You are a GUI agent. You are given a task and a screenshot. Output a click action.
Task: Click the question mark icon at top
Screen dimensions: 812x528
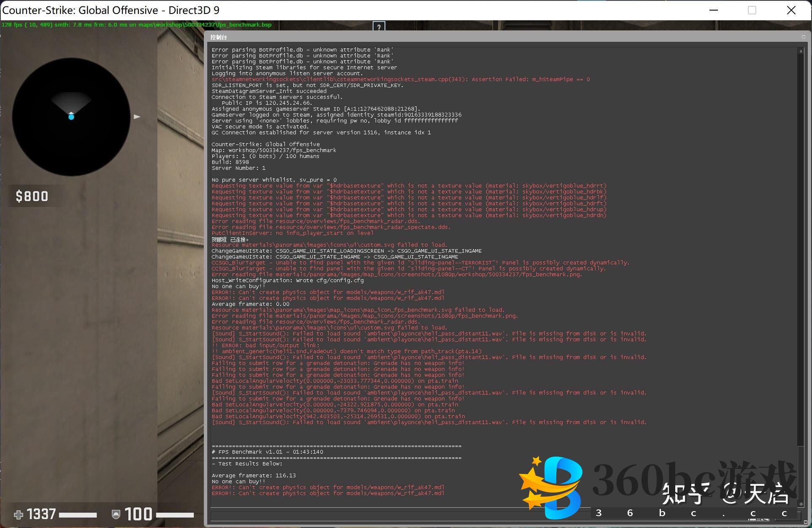click(x=379, y=27)
